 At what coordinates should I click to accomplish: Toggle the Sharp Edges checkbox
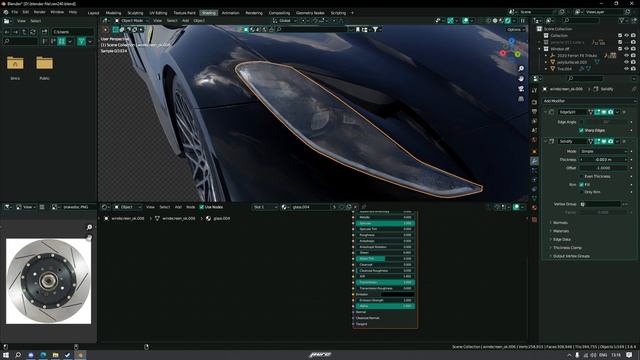tap(581, 131)
